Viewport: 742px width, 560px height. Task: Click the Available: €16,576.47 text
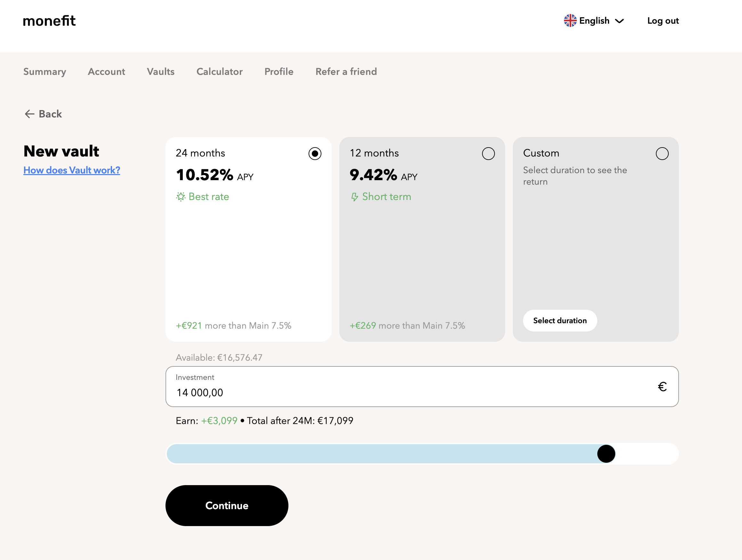click(219, 357)
